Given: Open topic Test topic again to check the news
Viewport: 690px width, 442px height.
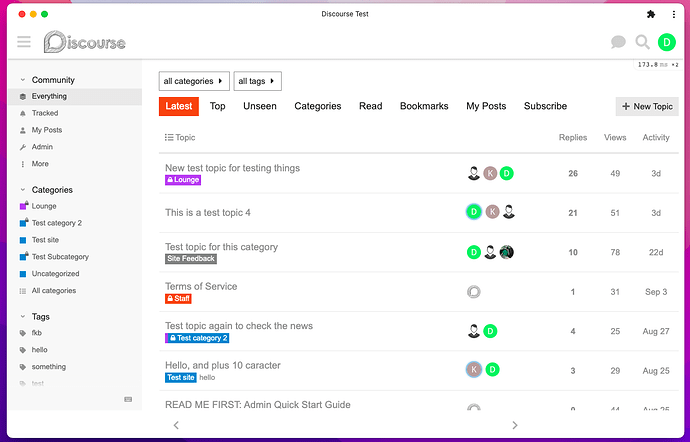Looking at the screenshot, I should coord(239,326).
